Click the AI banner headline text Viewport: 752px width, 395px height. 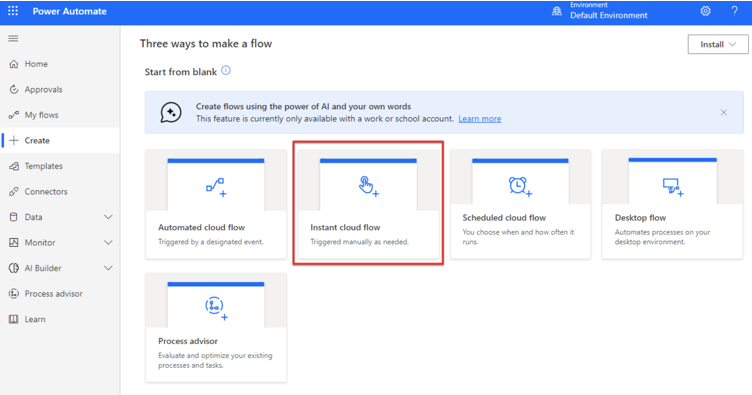(303, 106)
